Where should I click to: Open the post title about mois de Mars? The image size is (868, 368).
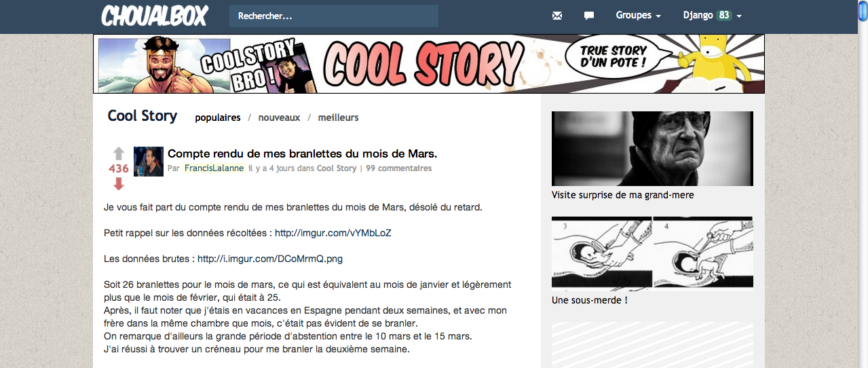coord(302,153)
